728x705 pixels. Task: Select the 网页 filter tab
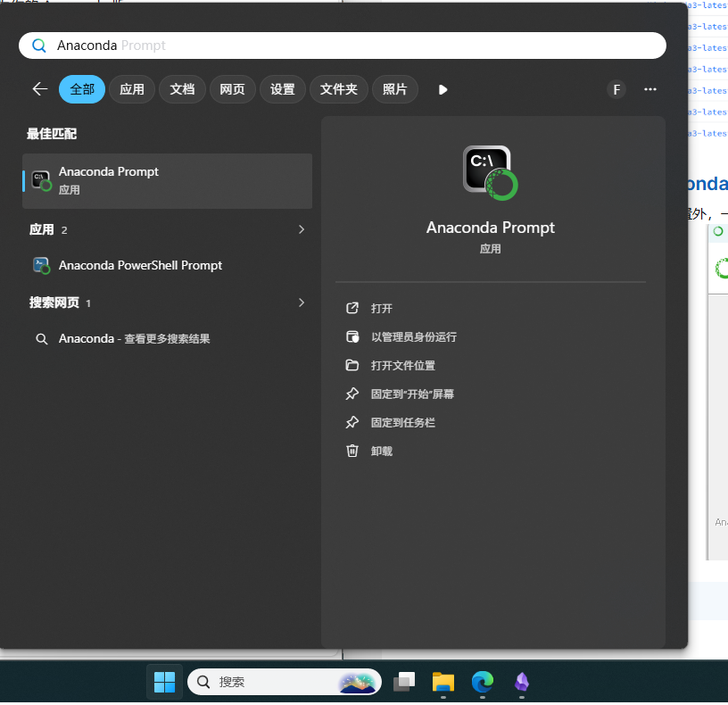(232, 89)
